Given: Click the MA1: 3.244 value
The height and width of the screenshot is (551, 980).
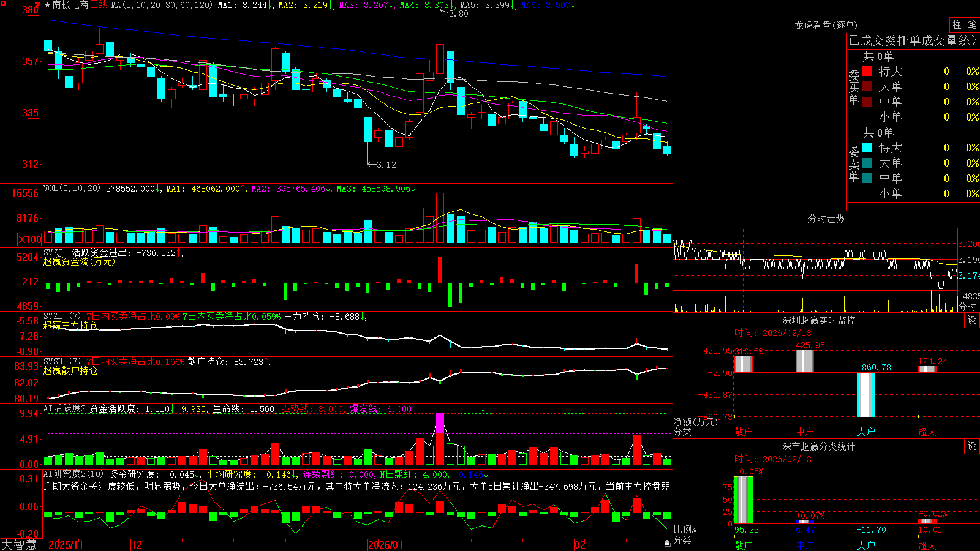Looking at the screenshot, I should (x=243, y=5).
